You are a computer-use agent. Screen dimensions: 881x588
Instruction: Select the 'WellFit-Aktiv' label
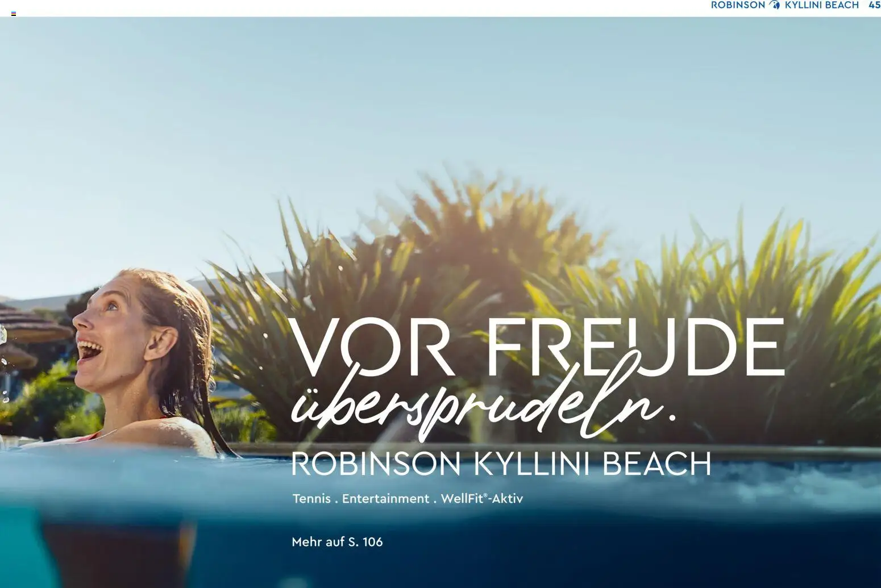(x=481, y=499)
